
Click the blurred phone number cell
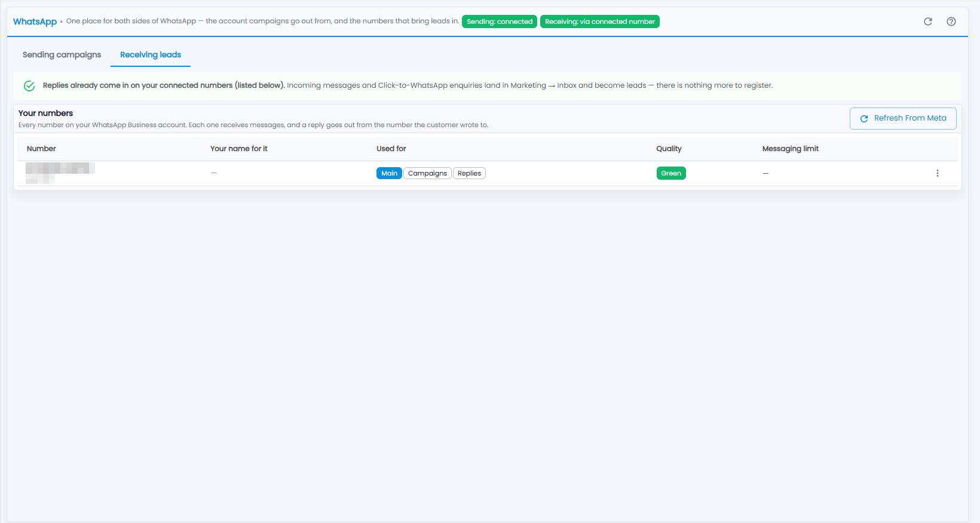(60, 173)
